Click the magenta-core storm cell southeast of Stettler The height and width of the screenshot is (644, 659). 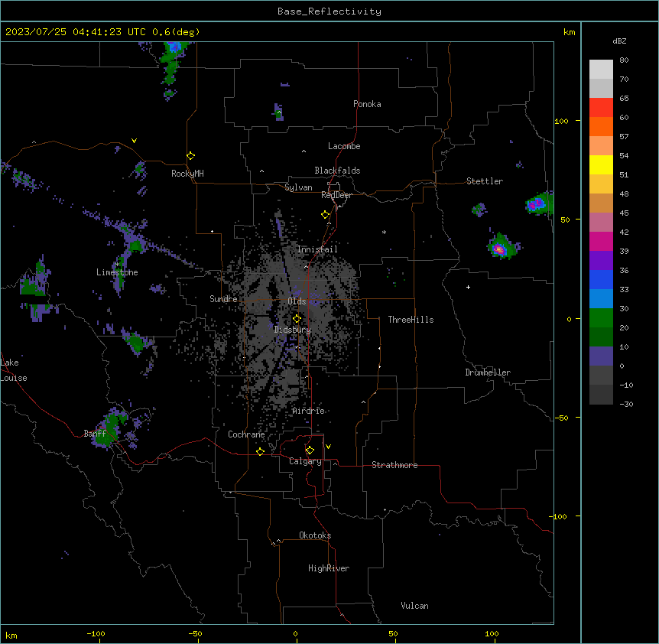[x=500, y=249]
